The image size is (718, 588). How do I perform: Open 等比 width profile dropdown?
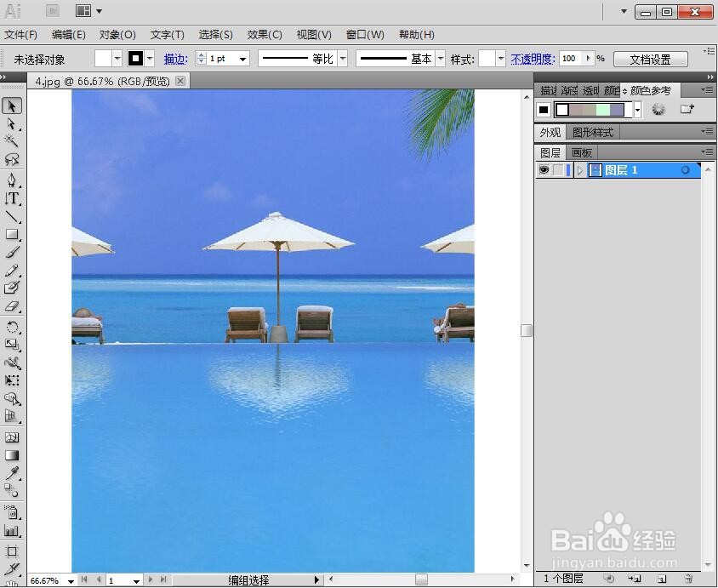tap(343, 59)
